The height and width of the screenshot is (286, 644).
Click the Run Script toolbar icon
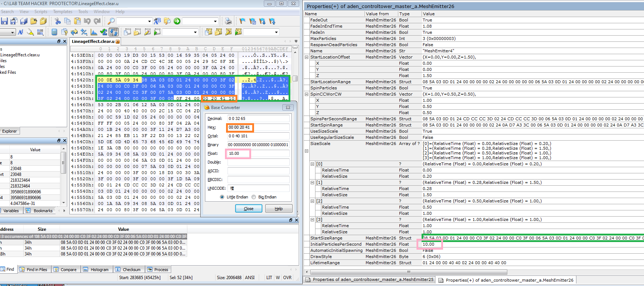[157, 32]
